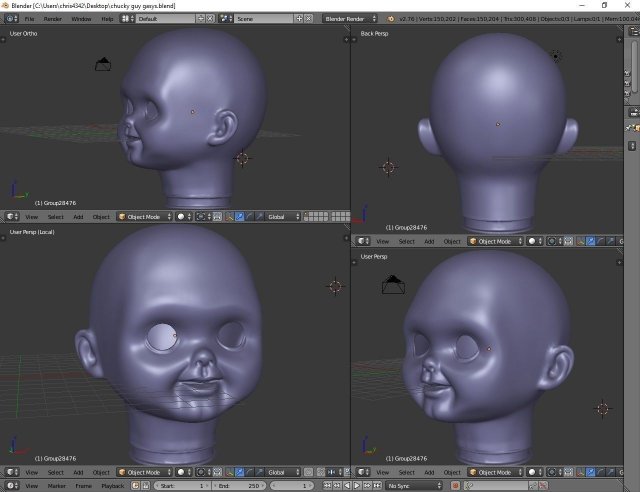
Task: Browse scenes icon beside Scene field
Action: (x=226, y=19)
